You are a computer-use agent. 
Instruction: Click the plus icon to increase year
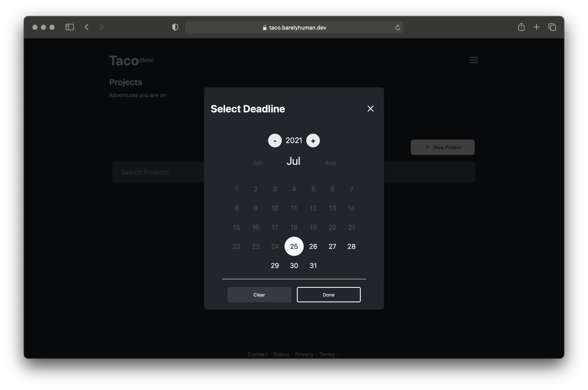tap(313, 140)
